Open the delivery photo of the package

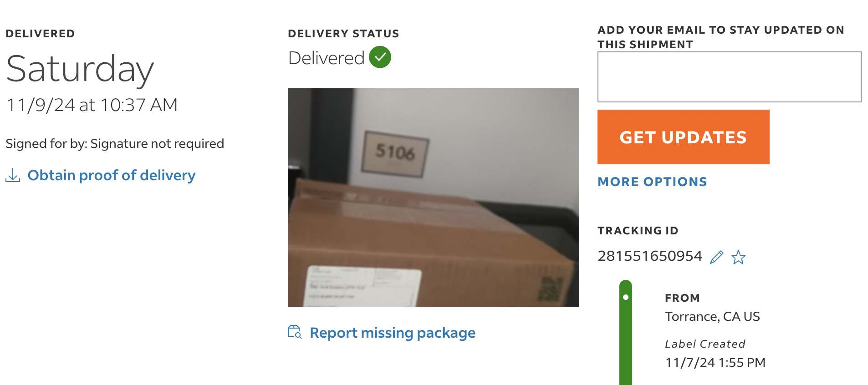point(433,198)
